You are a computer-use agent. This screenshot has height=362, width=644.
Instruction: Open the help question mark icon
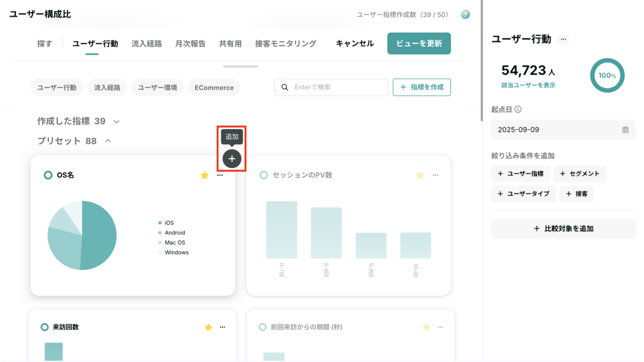[x=465, y=15]
